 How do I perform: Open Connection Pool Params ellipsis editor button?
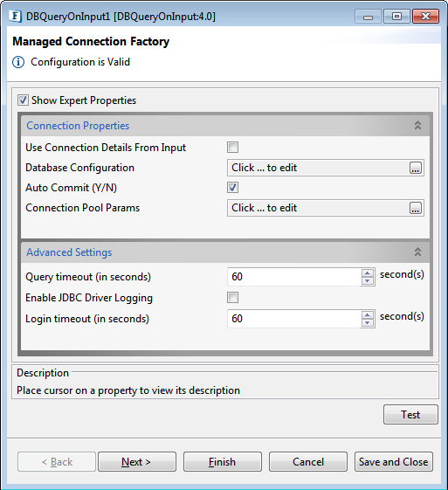(x=416, y=208)
